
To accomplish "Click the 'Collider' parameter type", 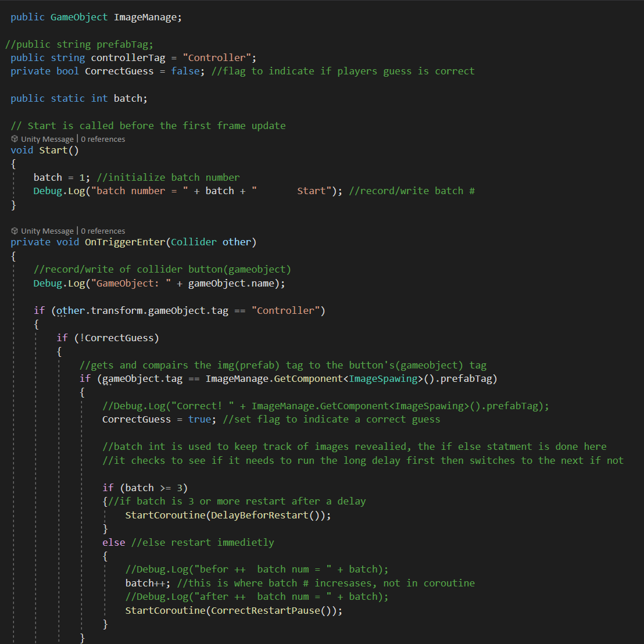I will pos(194,242).
